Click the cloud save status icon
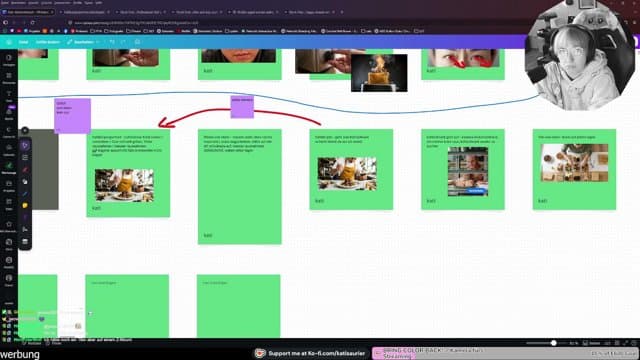640x360 pixels. 138,42
